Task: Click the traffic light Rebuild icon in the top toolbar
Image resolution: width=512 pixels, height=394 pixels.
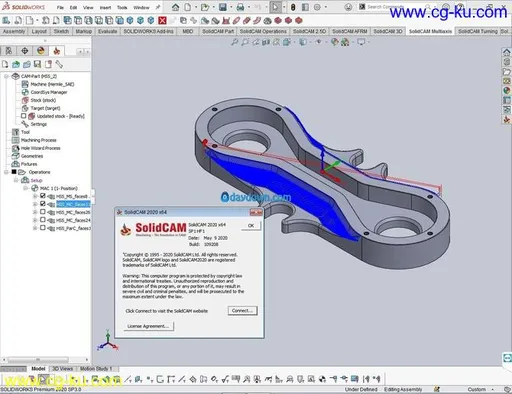Action: pyautogui.click(x=293, y=7)
